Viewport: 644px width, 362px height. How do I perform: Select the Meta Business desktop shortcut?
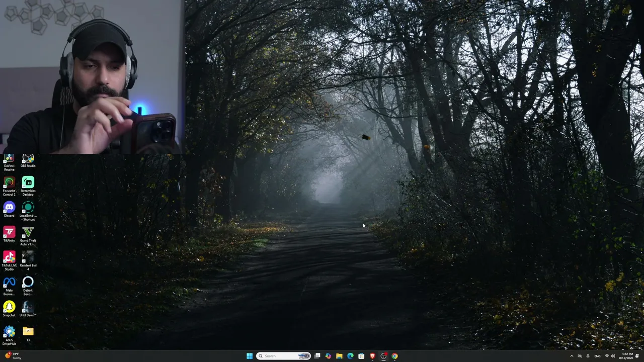click(9, 286)
